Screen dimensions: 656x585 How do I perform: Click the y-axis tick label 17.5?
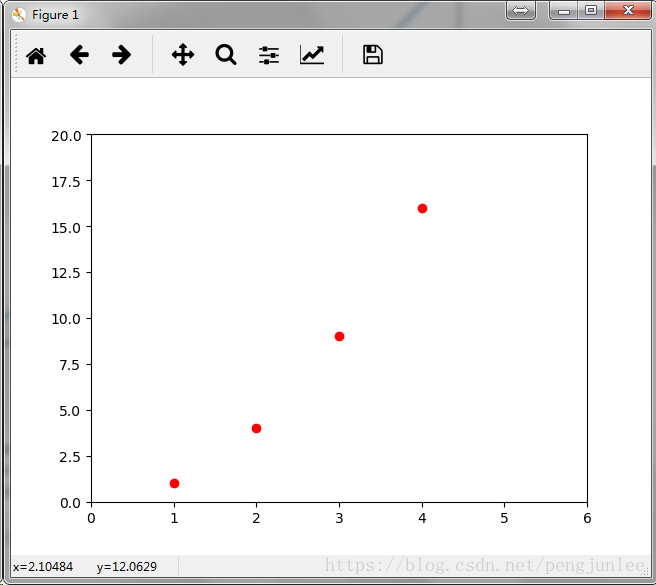coord(66,182)
